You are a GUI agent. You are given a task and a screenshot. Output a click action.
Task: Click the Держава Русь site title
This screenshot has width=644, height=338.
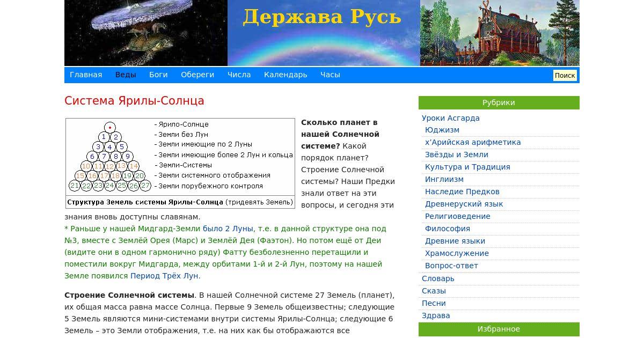[x=322, y=17]
